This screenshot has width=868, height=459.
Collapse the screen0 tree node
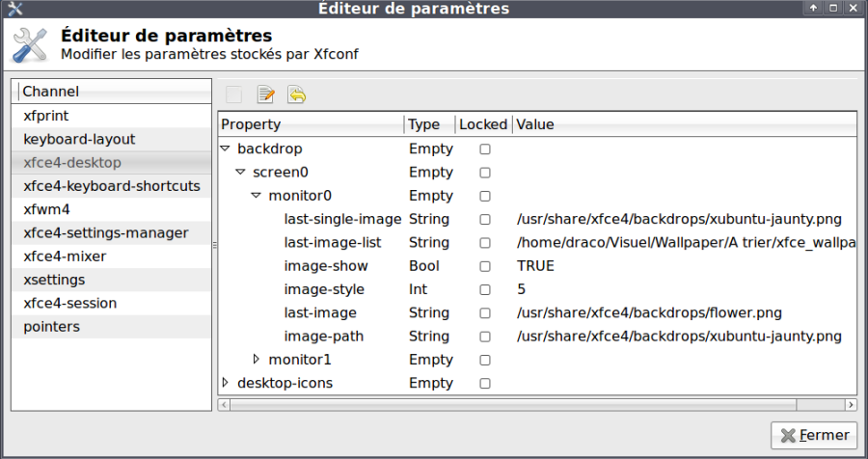240,172
